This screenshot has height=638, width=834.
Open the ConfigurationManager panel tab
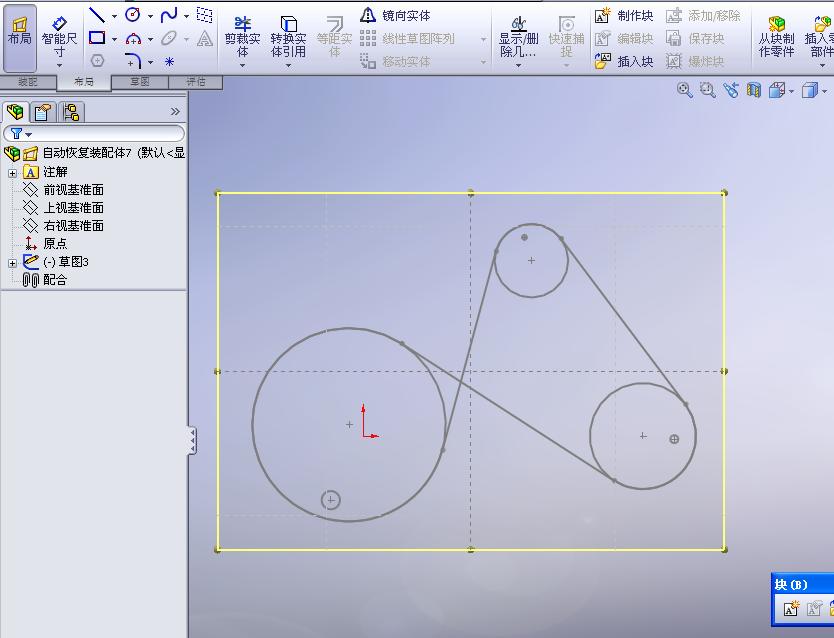click(x=71, y=112)
